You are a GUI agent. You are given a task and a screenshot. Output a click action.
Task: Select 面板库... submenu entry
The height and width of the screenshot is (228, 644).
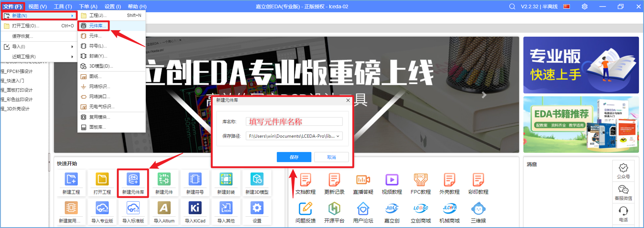tap(111, 127)
